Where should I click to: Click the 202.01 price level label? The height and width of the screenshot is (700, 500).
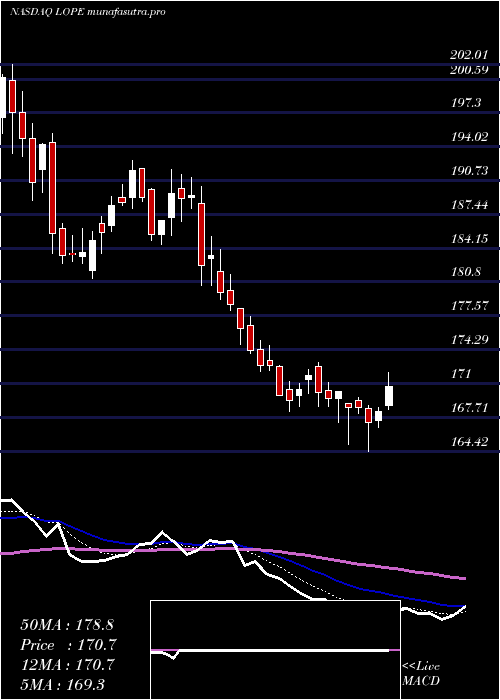(468, 55)
